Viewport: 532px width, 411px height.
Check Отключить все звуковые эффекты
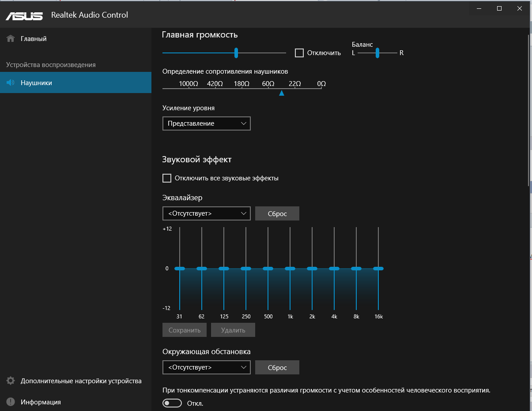[x=167, y=178]
